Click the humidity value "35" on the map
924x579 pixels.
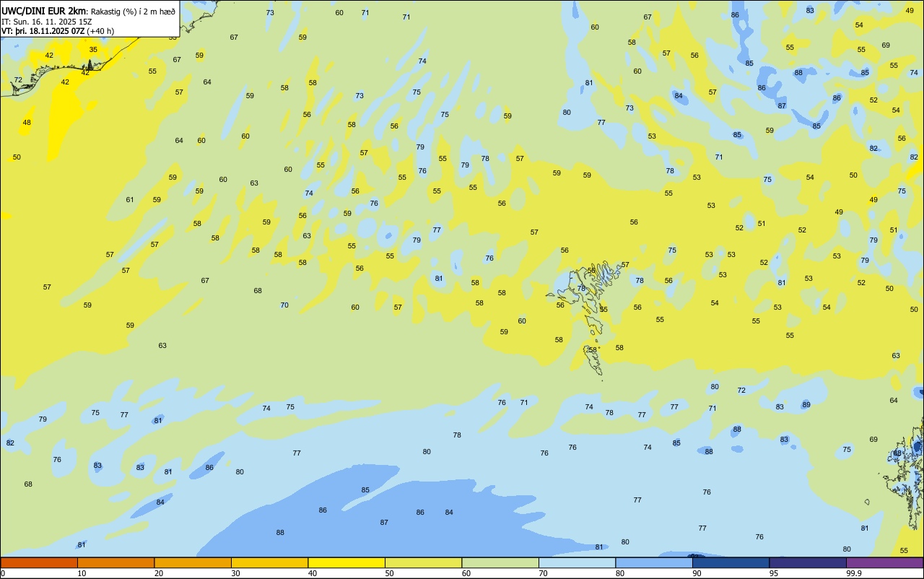pos(93,50)
